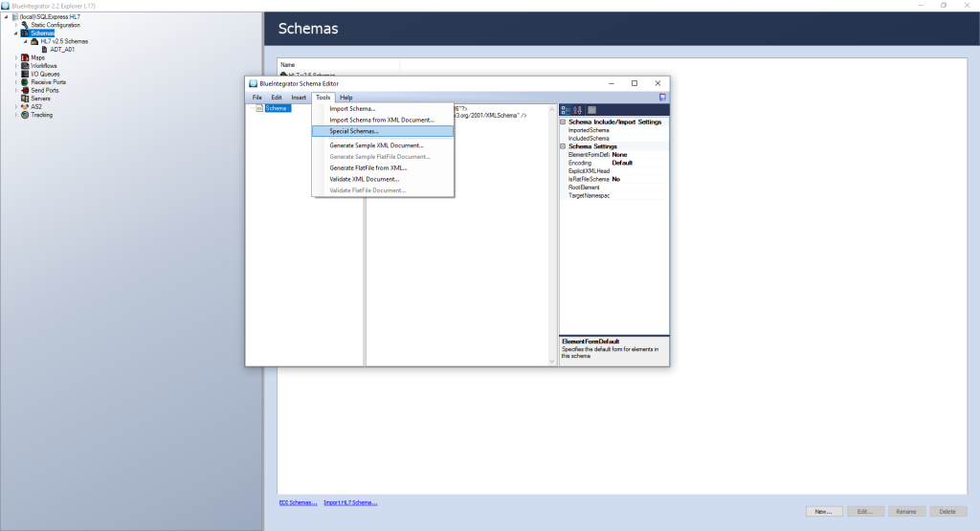Collapse the Schema Settings category

(x=563, y=146)
